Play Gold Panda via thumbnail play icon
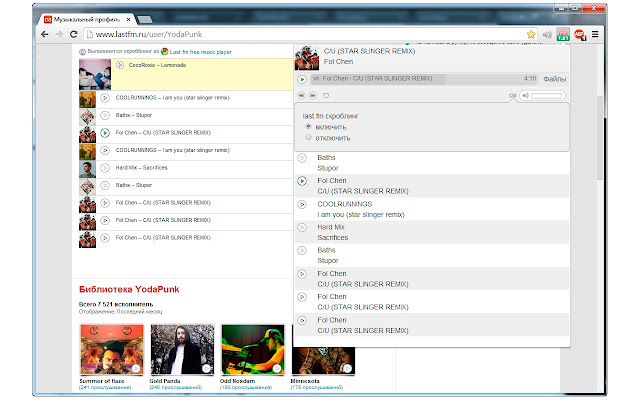 207,369
